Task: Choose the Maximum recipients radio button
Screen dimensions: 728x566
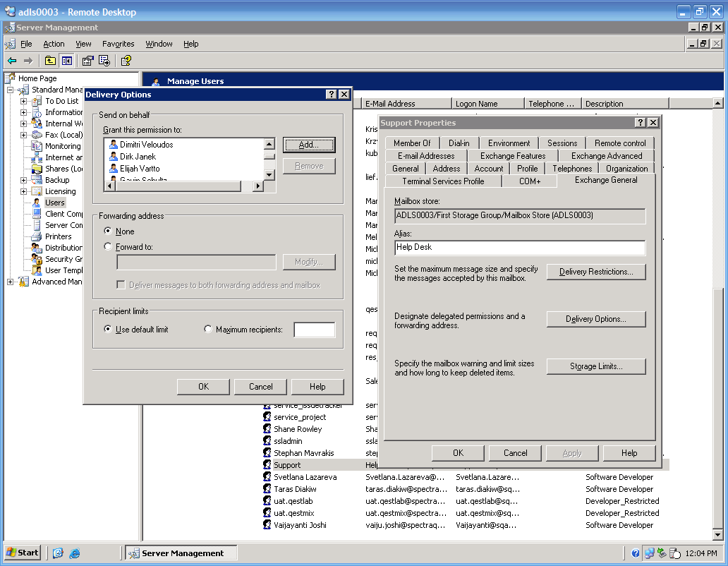Action: point(208,330)
